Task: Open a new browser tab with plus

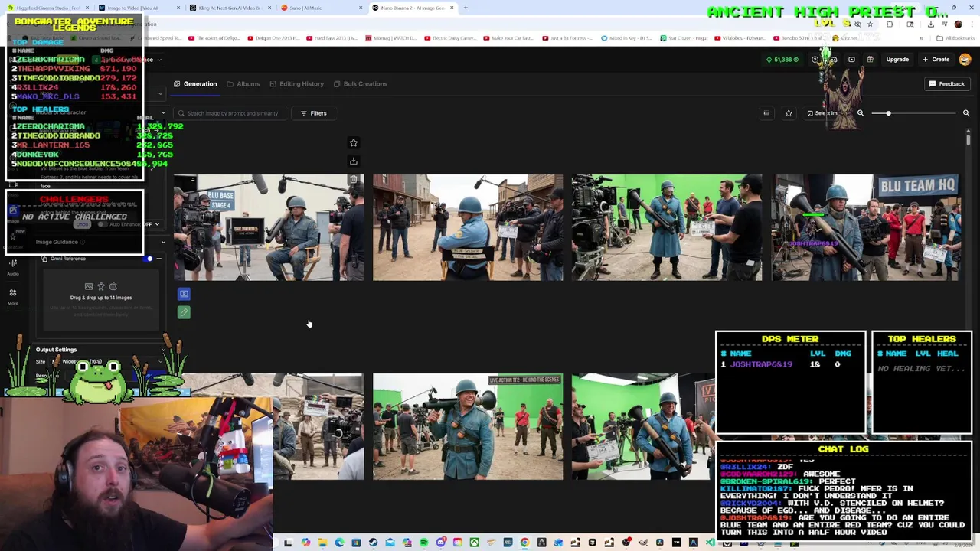Action: click(x=465, y=8)
